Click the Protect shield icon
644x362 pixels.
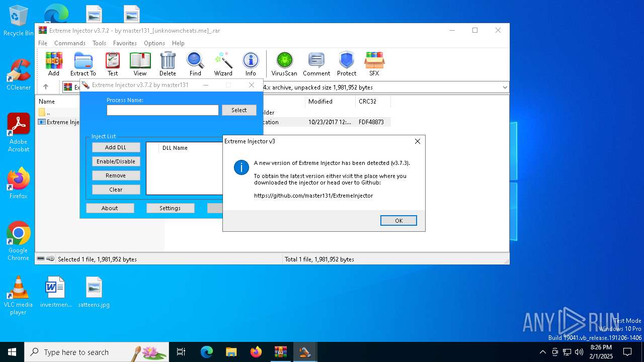tap(347, 64)
